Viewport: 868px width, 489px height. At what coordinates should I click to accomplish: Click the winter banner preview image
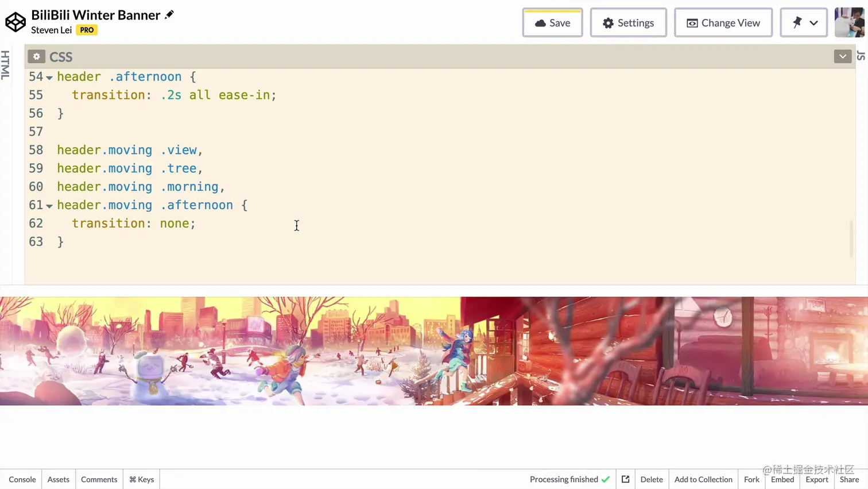coord(434,351)
